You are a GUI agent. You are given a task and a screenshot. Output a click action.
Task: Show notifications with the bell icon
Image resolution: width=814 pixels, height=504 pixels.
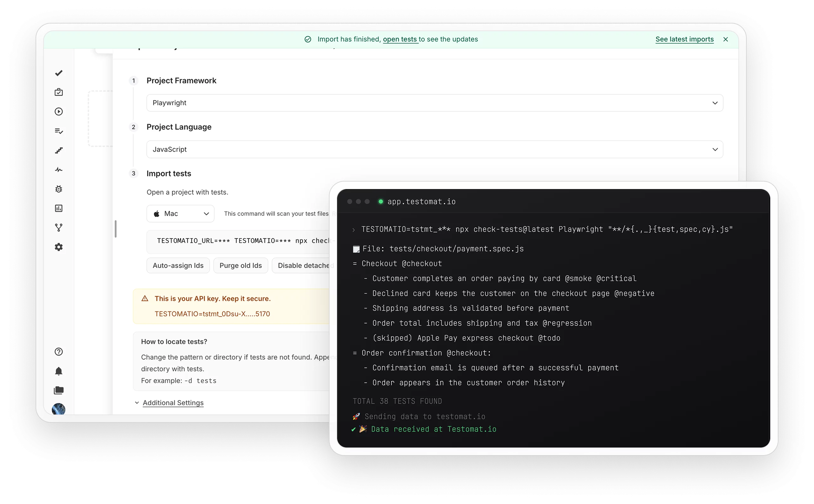coord(59,371)
